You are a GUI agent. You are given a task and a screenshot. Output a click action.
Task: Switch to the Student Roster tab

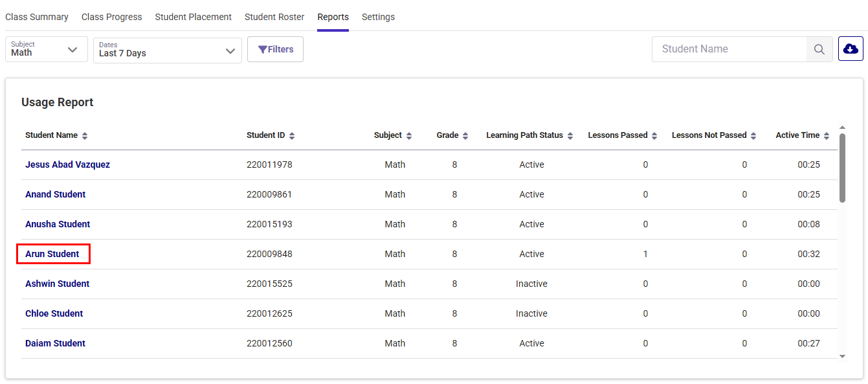click(274, 17)
